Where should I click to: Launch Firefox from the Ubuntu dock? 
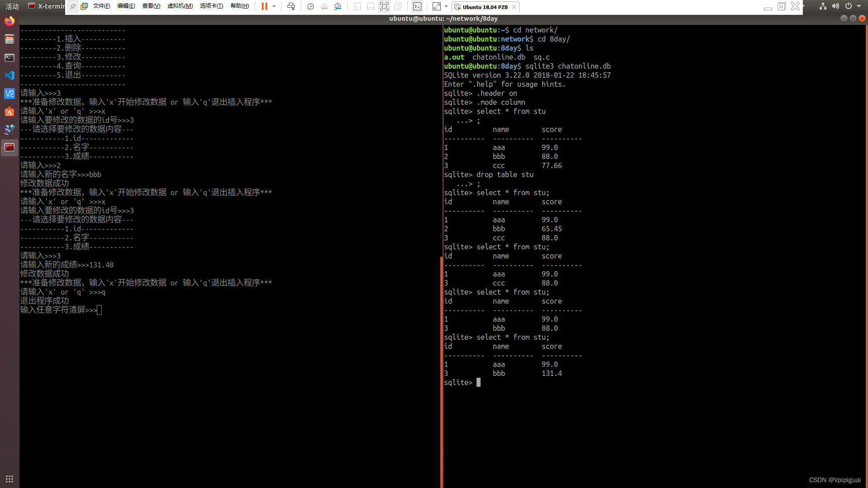tap(9, 21)
